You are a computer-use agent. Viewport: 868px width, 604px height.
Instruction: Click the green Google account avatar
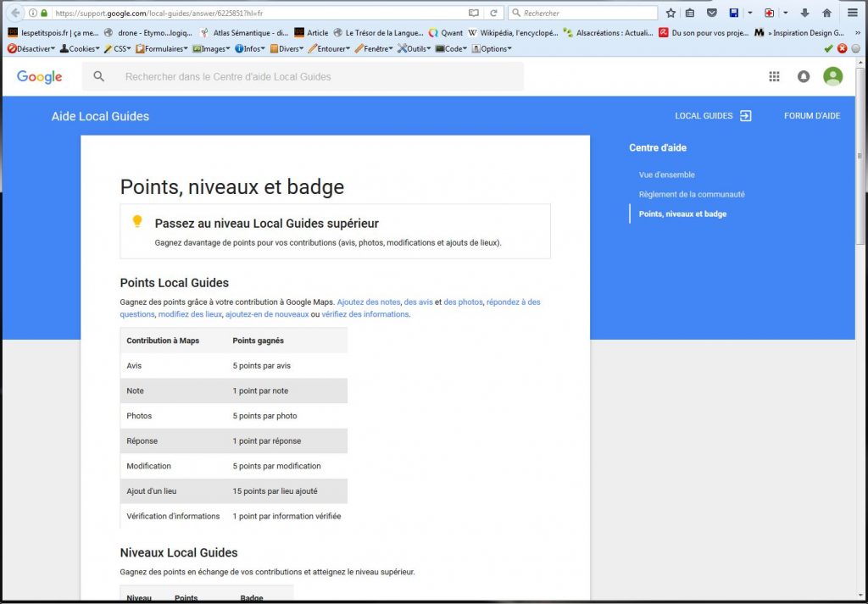[x=833, y=76]
